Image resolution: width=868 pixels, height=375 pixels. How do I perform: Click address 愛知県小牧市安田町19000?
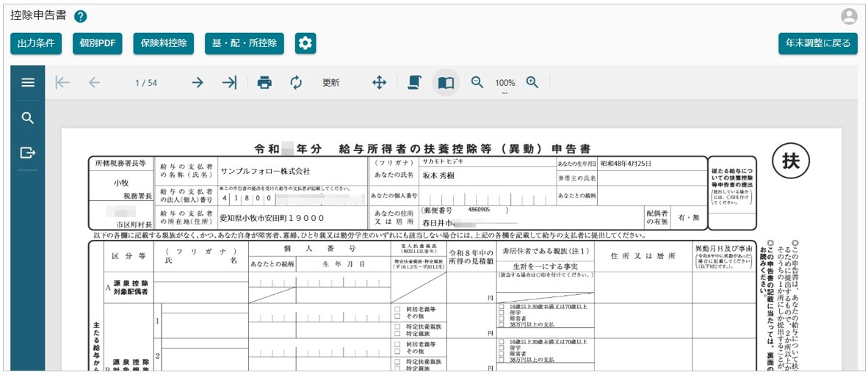[272, 217]
